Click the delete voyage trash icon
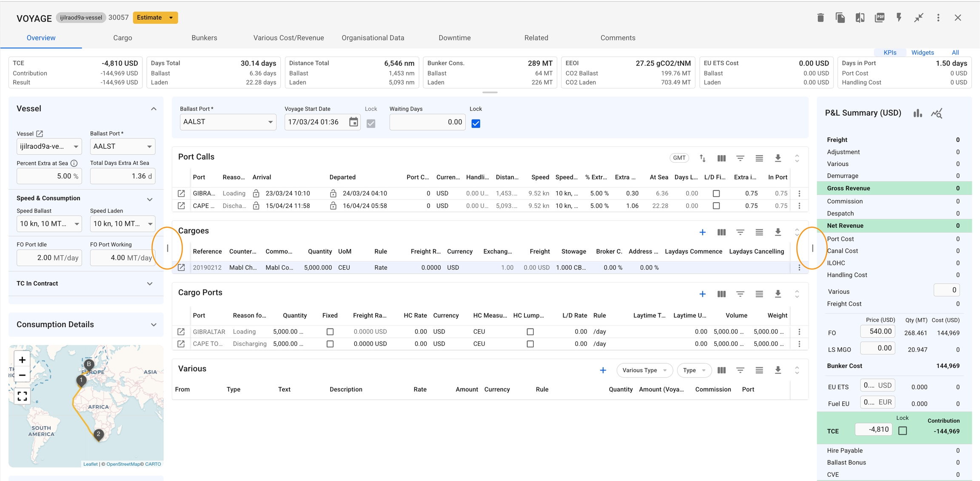 [820, 17]
